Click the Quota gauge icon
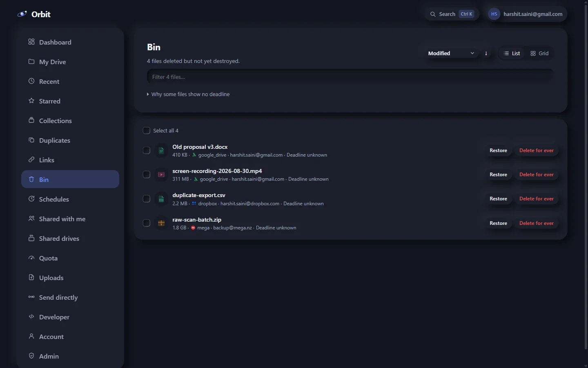This screenshot has height=368, width=588. (x=31, y=258)
